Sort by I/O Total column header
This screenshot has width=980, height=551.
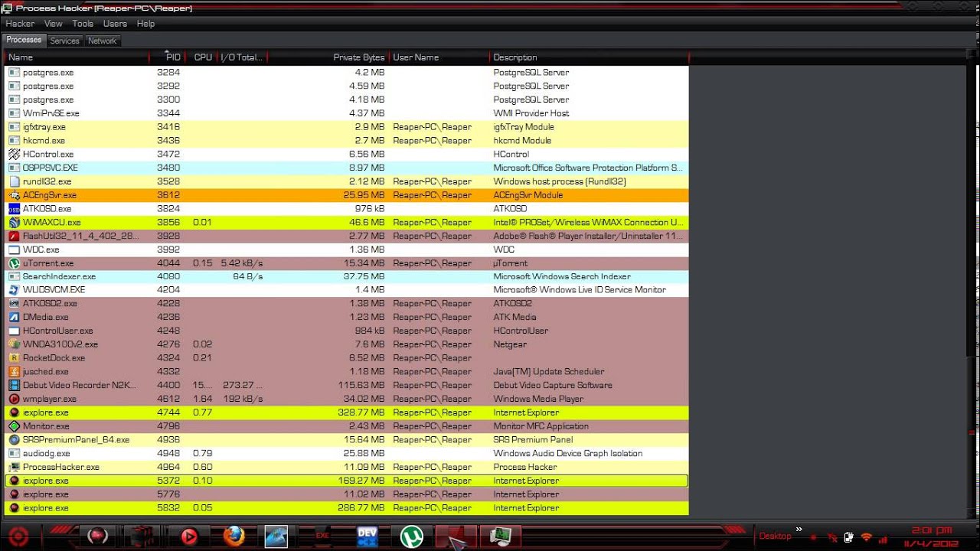pyautogui.click(x=243, y=57)
